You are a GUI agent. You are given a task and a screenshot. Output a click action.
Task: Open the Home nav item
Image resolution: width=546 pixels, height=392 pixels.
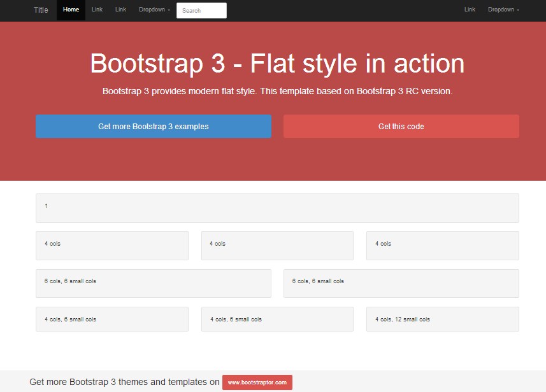tap(71, 10)
